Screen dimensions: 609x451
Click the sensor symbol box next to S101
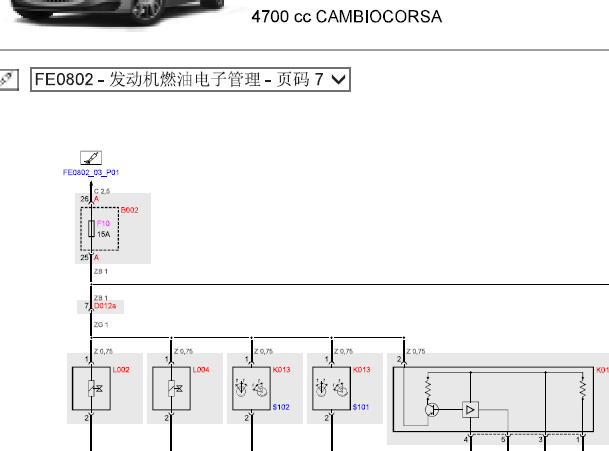click(x=331, y=388)
